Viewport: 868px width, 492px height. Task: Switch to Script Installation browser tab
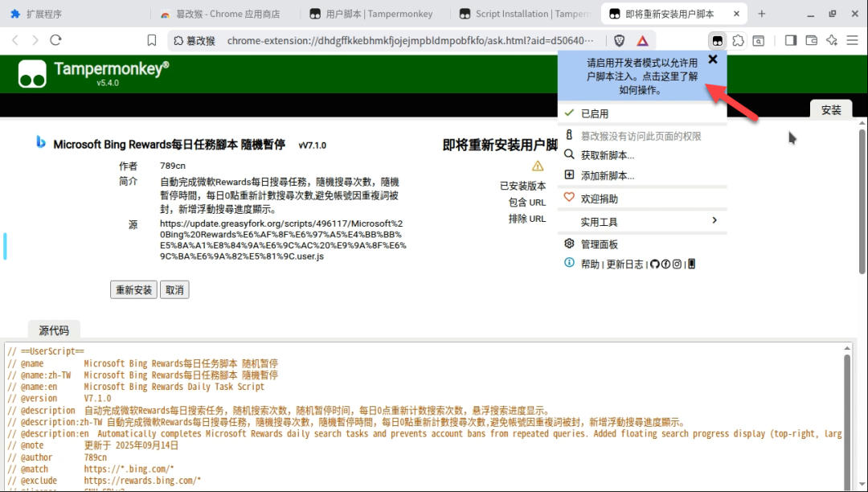[x=526, y=14]
